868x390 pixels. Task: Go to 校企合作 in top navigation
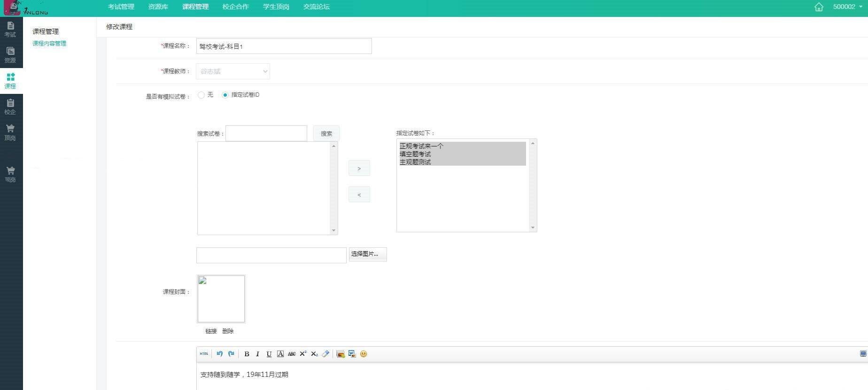(x=236, y=7)
